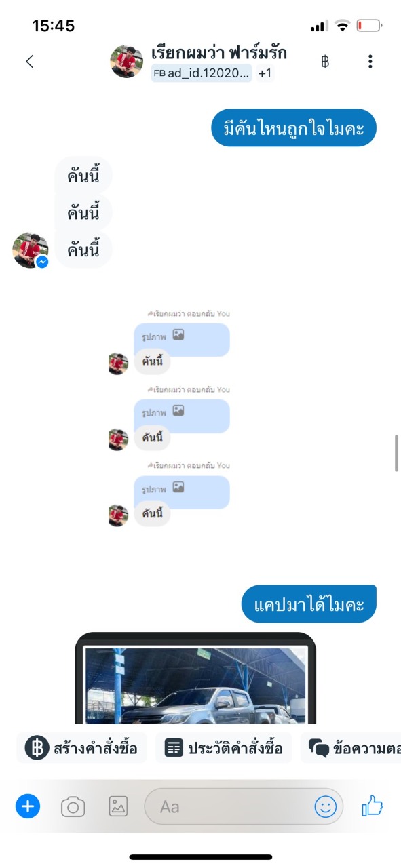The height and width of the screenshot is (868, 401).
Task: Open the ad_id.12020 label tag
Action: pos(202,73)
